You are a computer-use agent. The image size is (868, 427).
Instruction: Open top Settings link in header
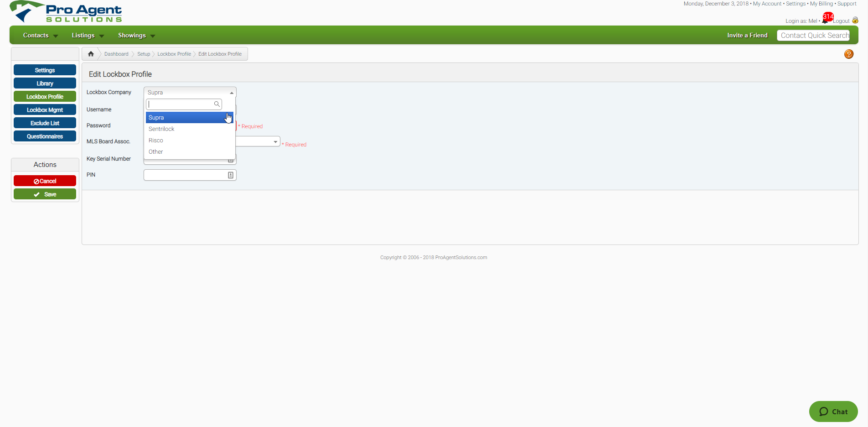[796, 4]
